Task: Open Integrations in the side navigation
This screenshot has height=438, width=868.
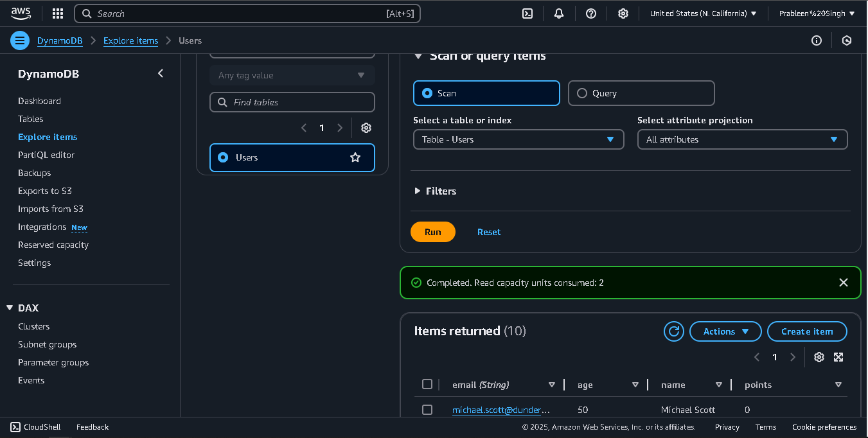Action: pos(42,227)
